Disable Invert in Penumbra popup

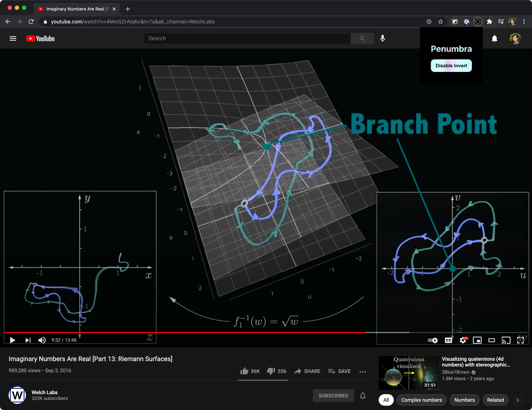[451, 66]
